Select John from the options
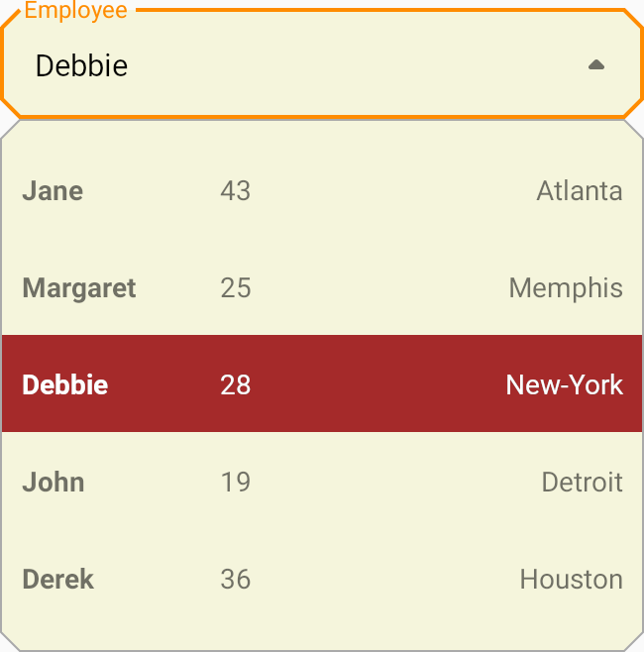Viewport: 644px width, 652px height. tap(54, 483)
